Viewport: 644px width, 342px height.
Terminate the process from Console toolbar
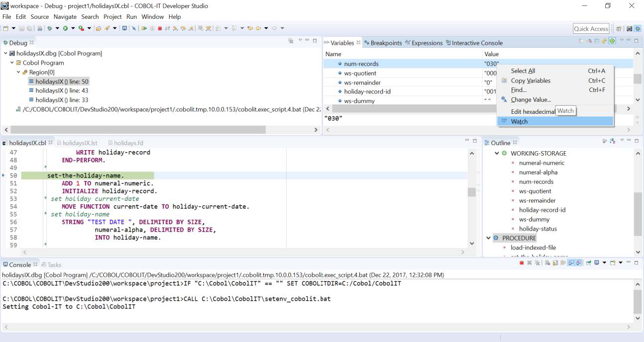pos(522,262)
